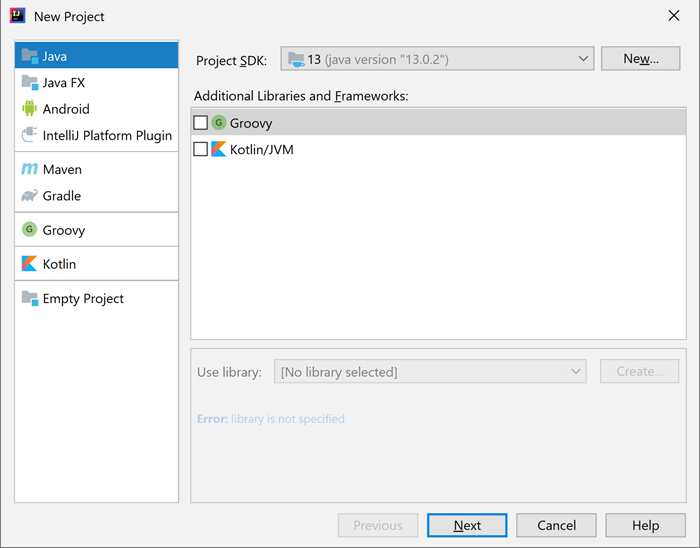Close the New Project dialog

[673, 16]
